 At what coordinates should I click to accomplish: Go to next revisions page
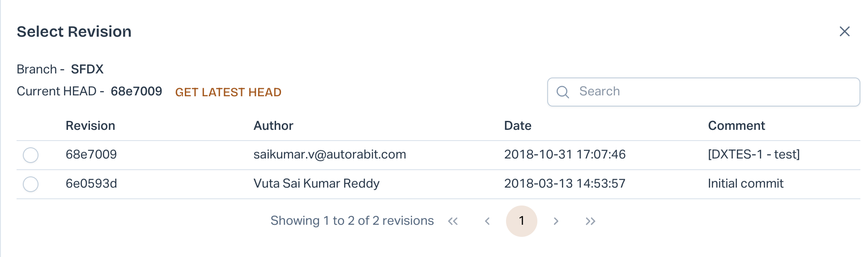pyautogui.click(x=556, y=221)
